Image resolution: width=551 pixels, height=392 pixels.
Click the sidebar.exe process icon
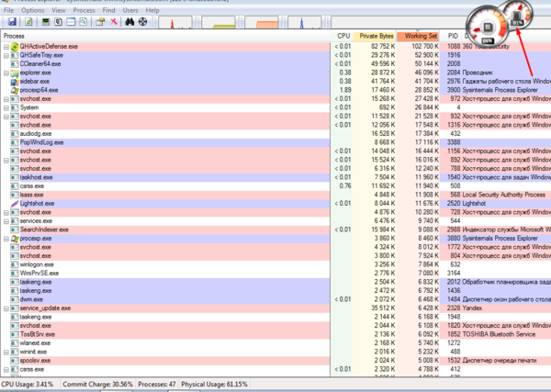15,82
